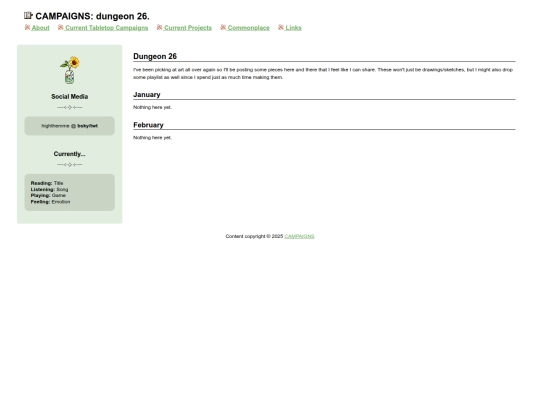Click the Currently... sidebar heading
The image size is (540, 405).
point(70,154)
